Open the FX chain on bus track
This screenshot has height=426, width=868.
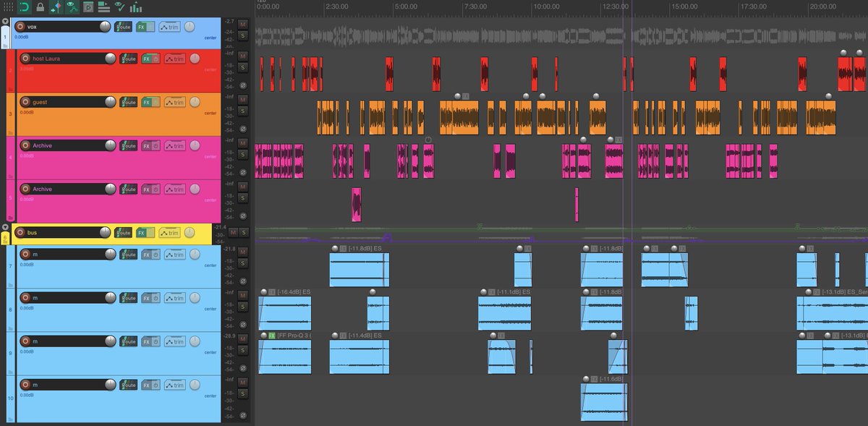click(141, 233)
